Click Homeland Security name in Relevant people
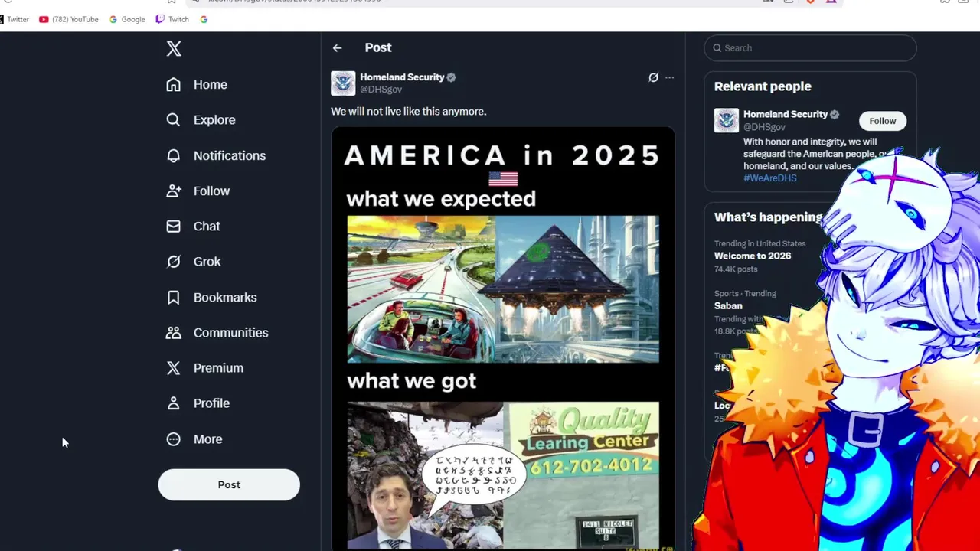Viewport: 980px width, 551px height. coord(786,114)
